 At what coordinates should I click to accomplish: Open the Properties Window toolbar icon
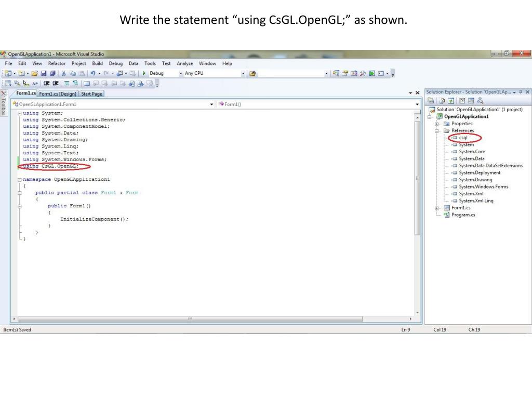pyautogui.click(x=345, y=73)
